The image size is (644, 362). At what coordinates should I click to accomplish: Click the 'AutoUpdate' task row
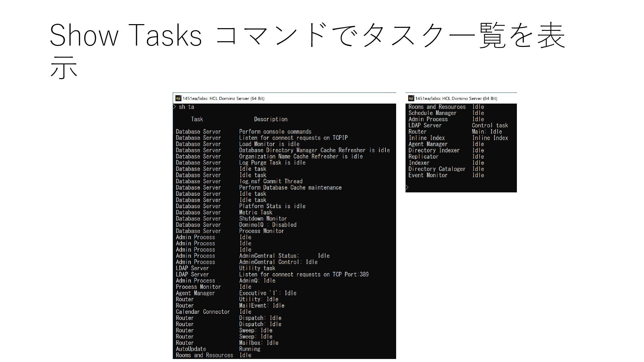coord(191,349)
